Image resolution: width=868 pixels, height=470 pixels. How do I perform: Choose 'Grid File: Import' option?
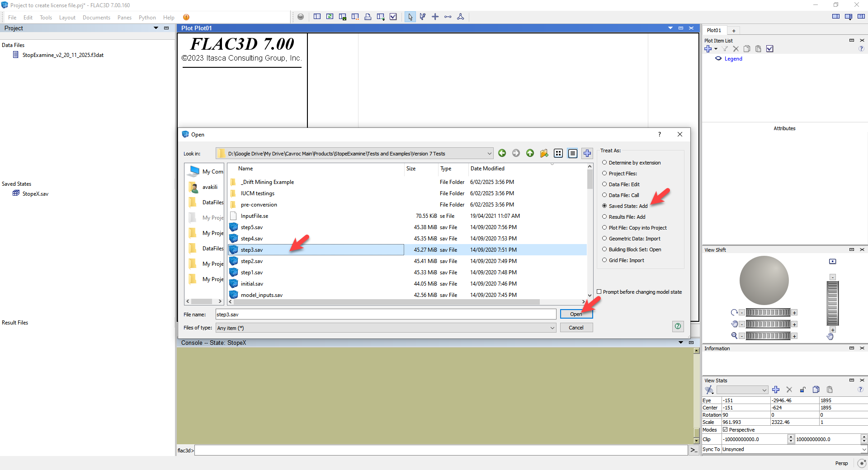click(x=623, y=260)
